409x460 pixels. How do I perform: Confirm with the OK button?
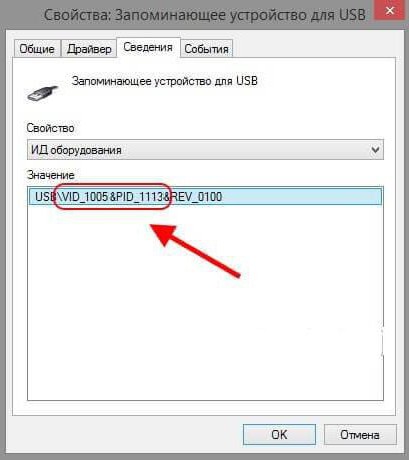tap(279, 435)
